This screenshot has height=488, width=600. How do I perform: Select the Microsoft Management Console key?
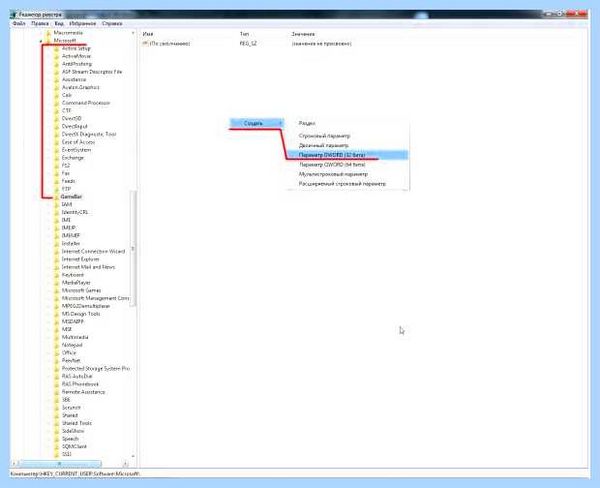click(95, 298)
